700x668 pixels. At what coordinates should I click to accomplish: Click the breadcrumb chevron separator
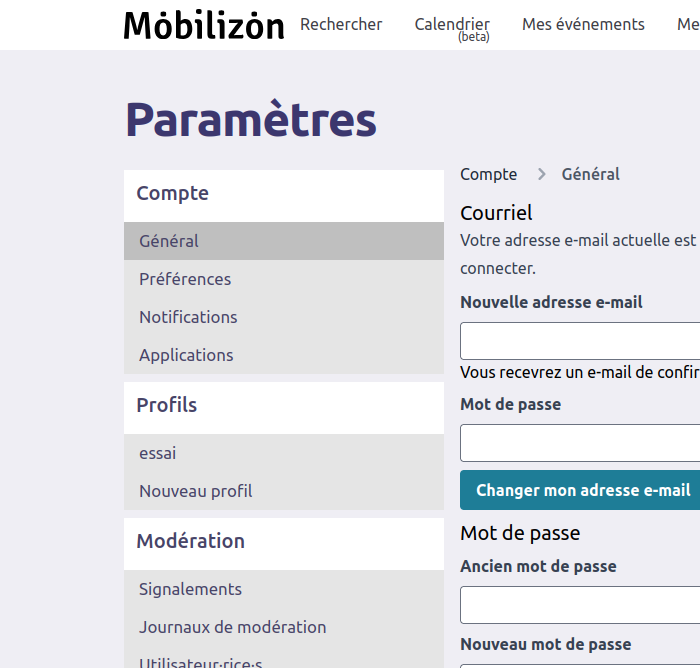(541, 174)
